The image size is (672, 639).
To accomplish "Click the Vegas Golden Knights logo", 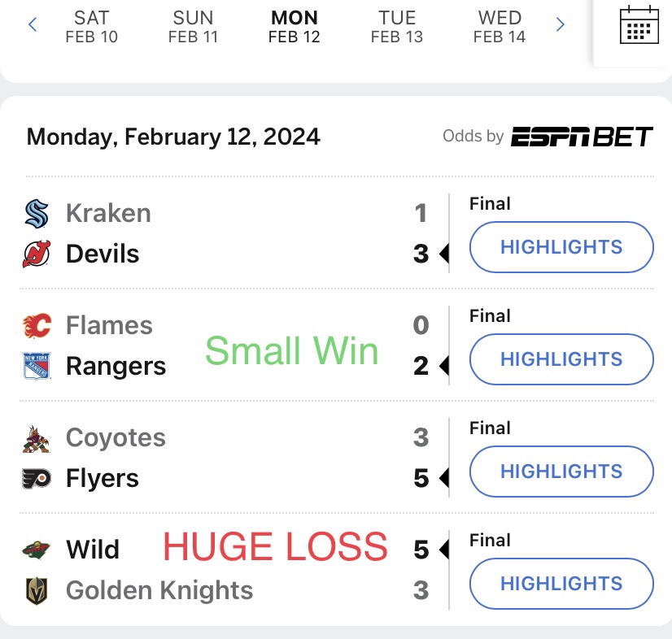I will coord(37,591).
